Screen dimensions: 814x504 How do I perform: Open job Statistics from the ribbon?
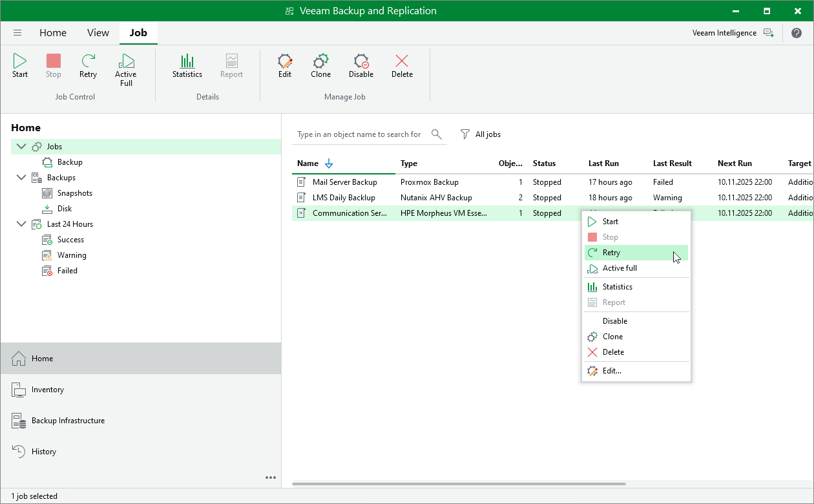point(187,66)
